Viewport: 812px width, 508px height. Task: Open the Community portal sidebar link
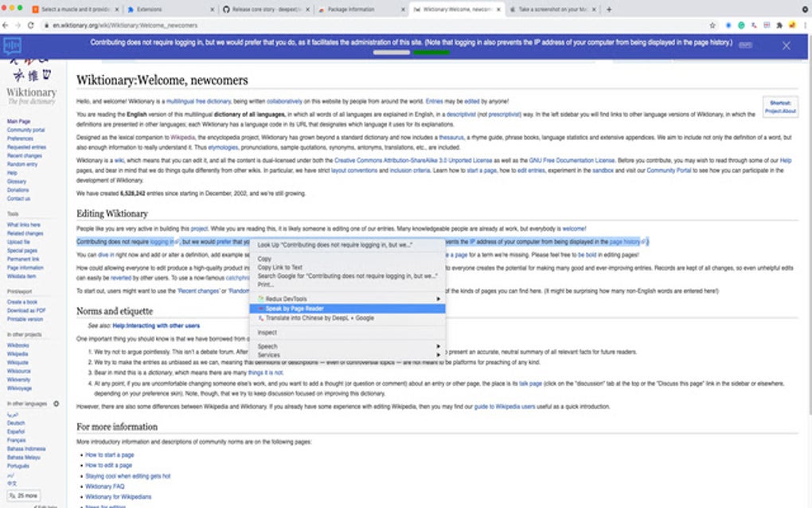[26, 130]
